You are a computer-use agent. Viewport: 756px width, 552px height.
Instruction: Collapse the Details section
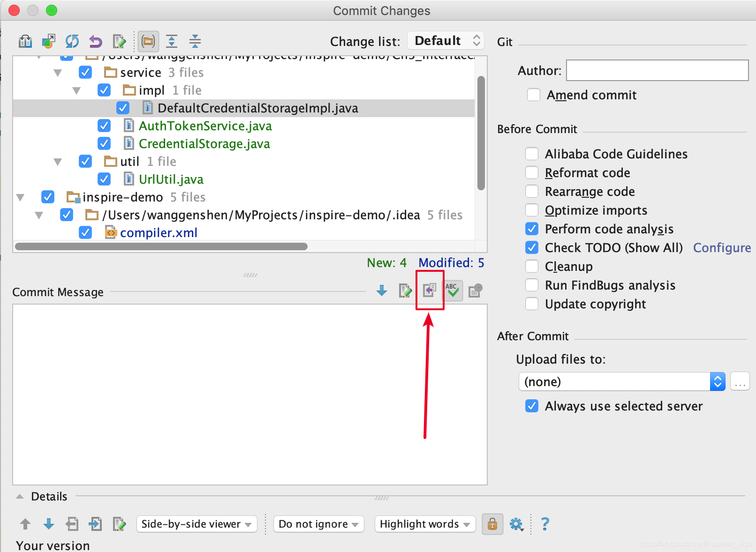click(20, 496)
